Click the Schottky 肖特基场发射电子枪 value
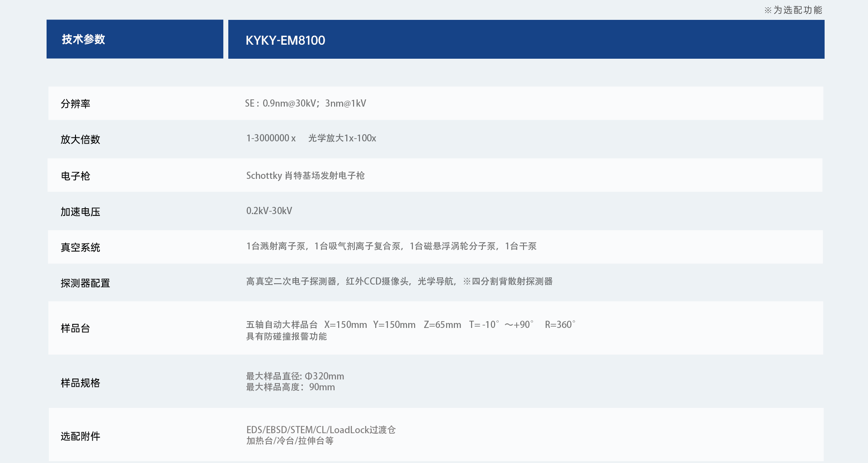The image size is (868, 463). click(x=305, y=176)
